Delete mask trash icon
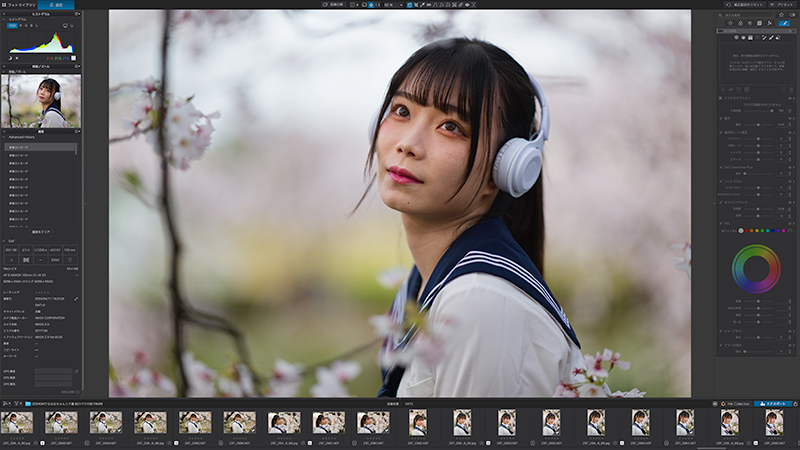The height and width of the screenshot is (450, 800). (791, 89)
